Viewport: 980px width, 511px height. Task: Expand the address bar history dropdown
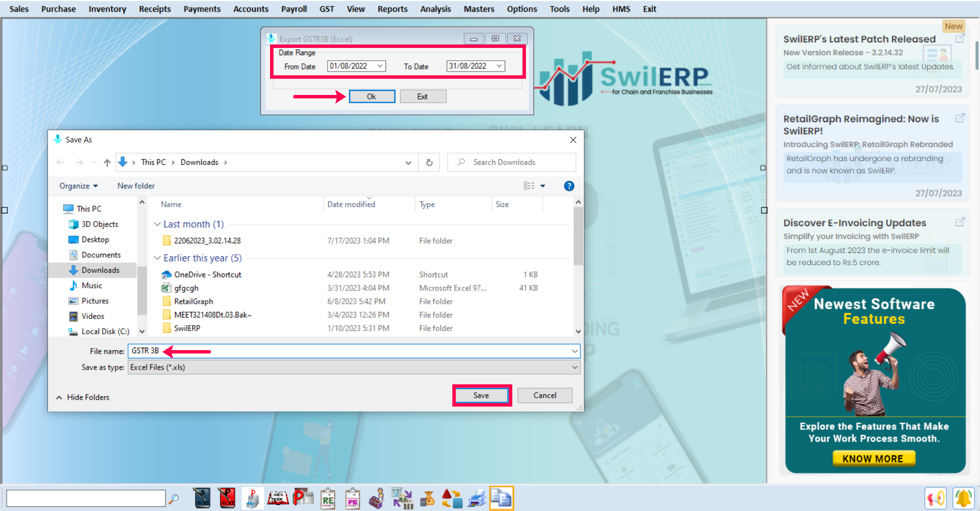pos(408,163)
